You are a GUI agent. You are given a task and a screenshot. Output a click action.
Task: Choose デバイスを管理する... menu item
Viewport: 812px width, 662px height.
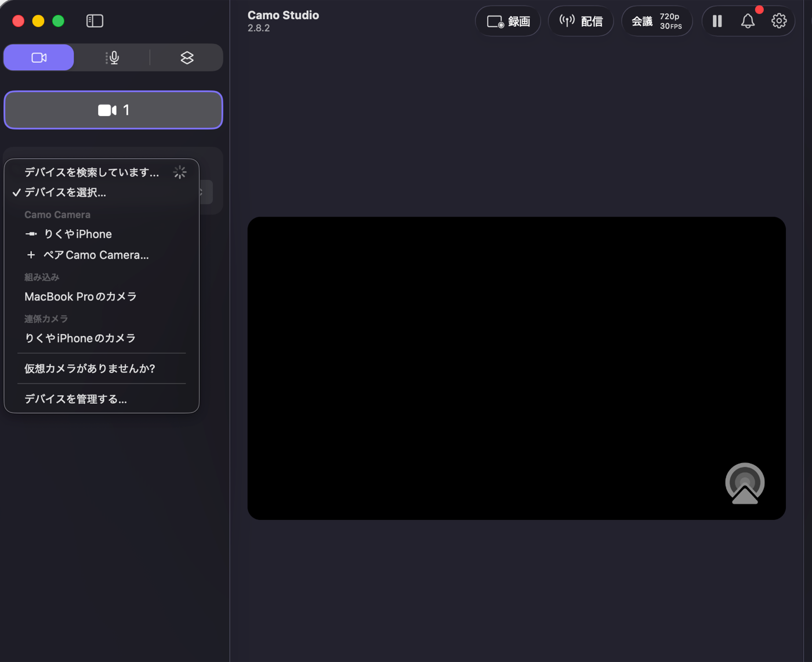101,399
